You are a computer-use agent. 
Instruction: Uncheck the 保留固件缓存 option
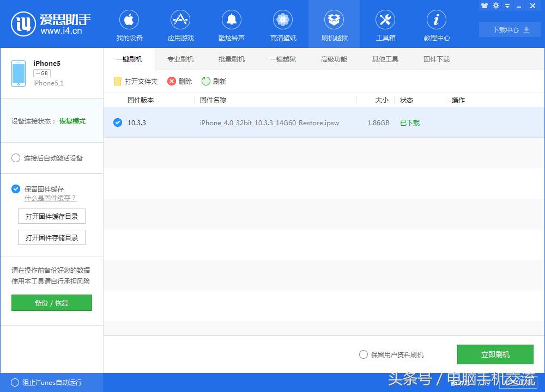pos(16,189)
